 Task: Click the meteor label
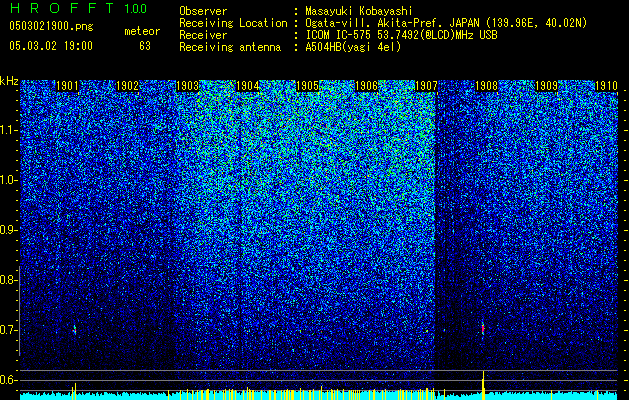coord(142,31)
